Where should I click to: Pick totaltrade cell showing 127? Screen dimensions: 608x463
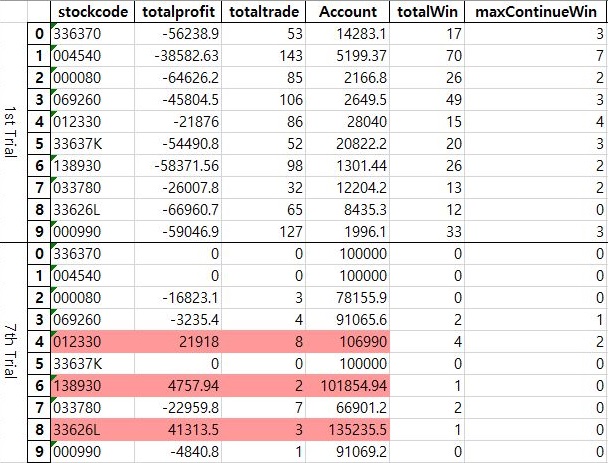264,232
